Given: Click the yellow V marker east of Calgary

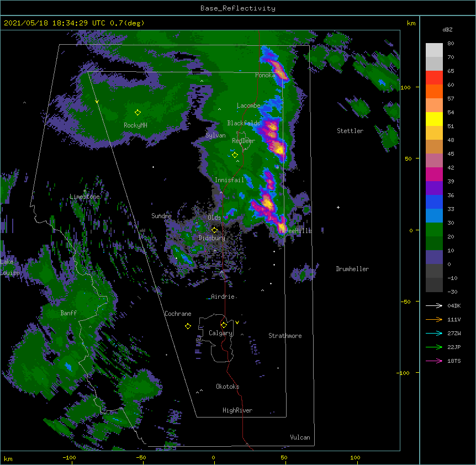Looking at the screenshot, I should 237,323.
